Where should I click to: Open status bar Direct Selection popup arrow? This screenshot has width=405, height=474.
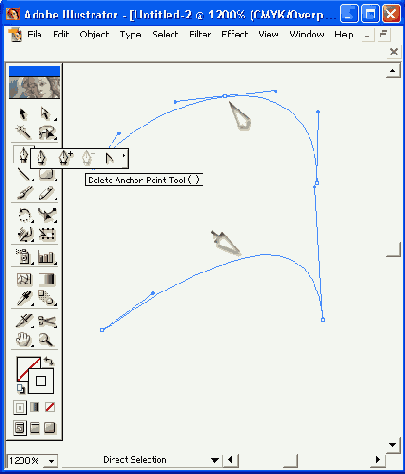(x=215, y=460)
